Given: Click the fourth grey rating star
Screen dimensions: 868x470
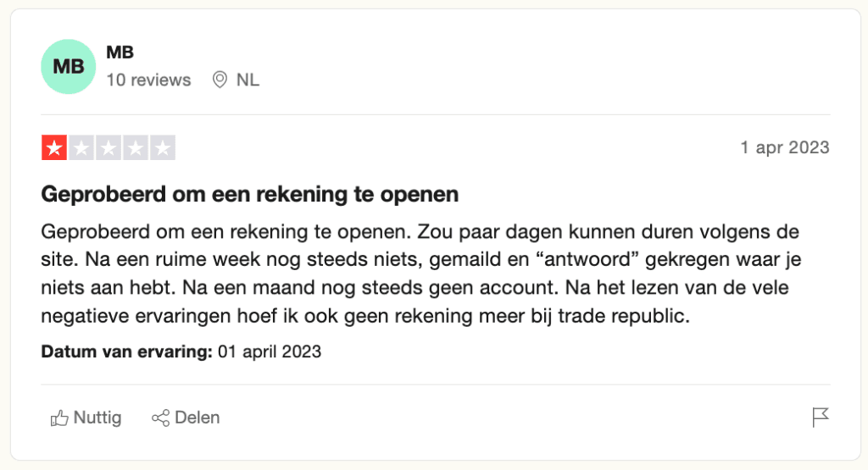Looking at the screenshot, I should point(136,148).
